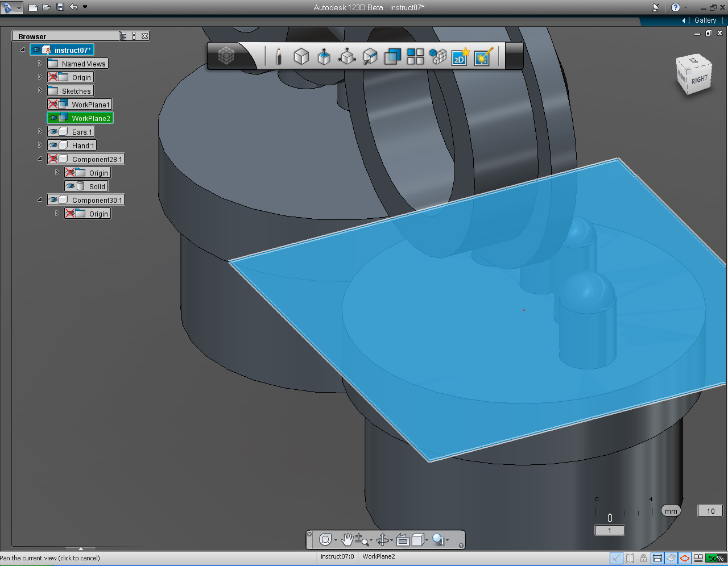728x566 pixels.
Task: Toggle visibility of Solid body
Action: coord(70,186)
